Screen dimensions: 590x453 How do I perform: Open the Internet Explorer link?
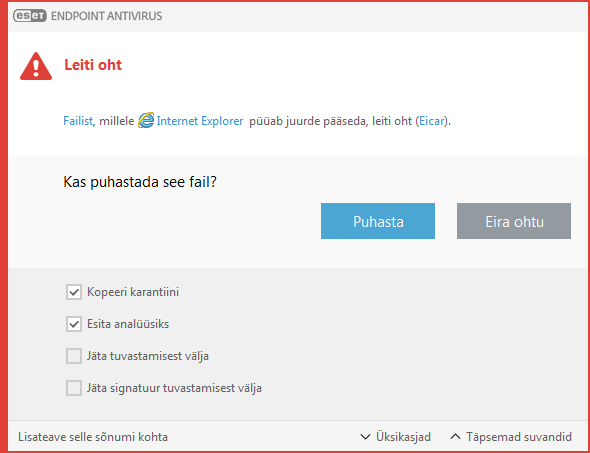pyautogui.click(x=200, y=121)
